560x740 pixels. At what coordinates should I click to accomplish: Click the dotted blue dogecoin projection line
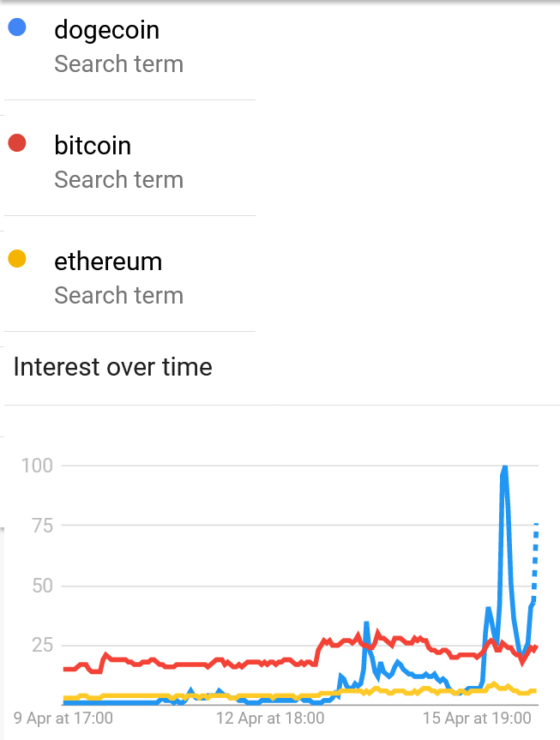point(535,562)
